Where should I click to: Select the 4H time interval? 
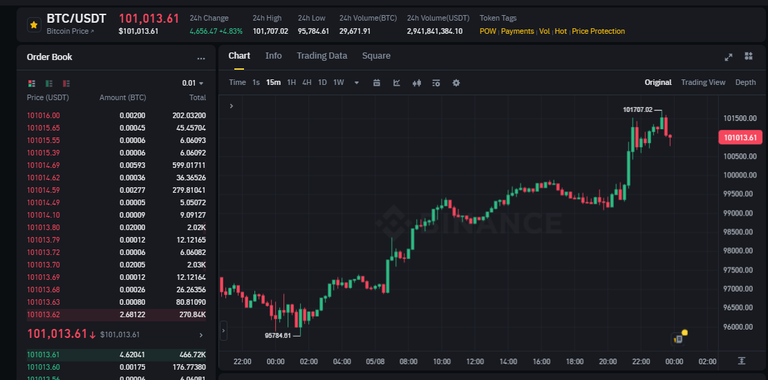coord(307,82)
